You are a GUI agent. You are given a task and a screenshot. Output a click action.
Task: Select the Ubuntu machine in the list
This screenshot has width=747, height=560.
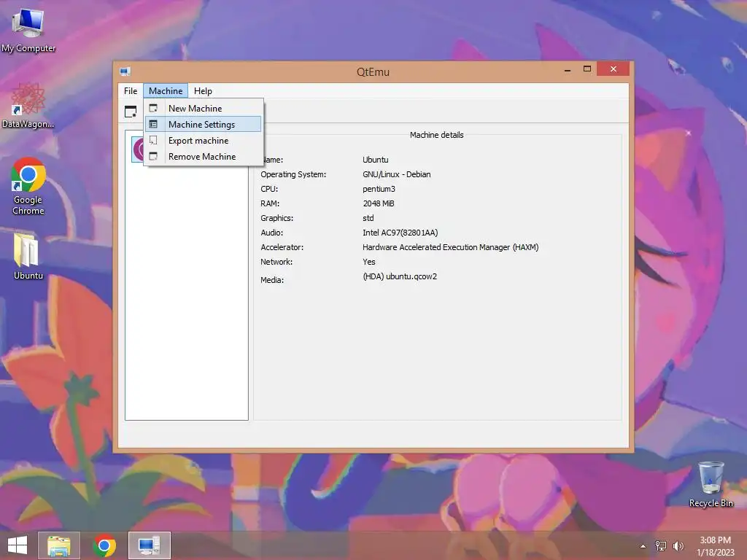pos(137,149)
